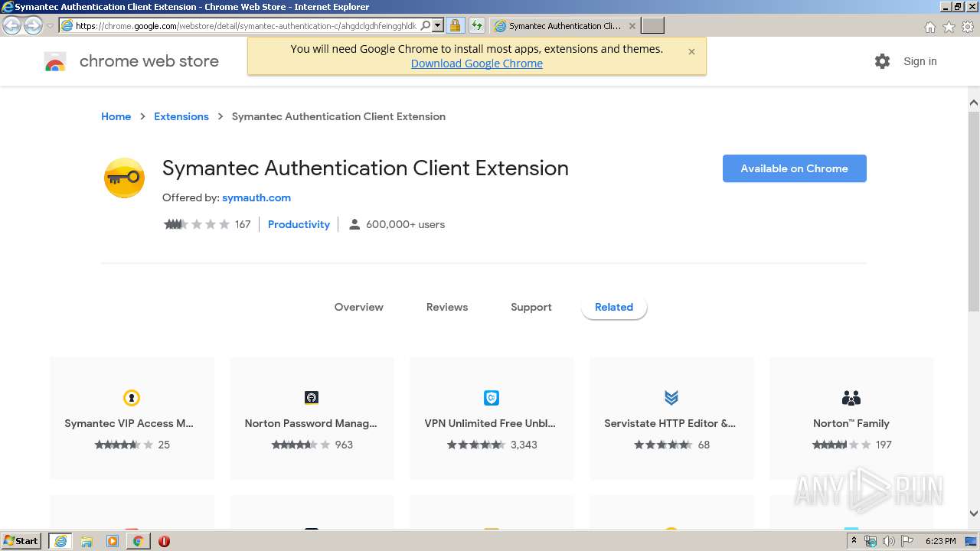Open the symauth.com publisher link
Screen dimensions: 980x551
click(256, 197)
